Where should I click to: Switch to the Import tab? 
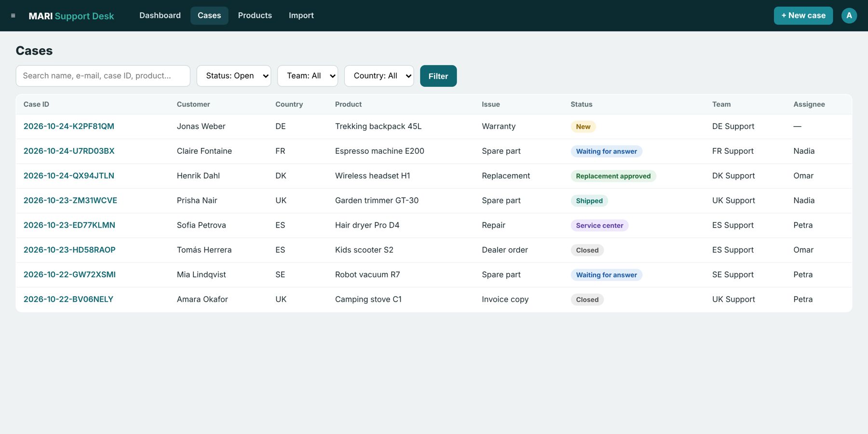click(301, 15)
